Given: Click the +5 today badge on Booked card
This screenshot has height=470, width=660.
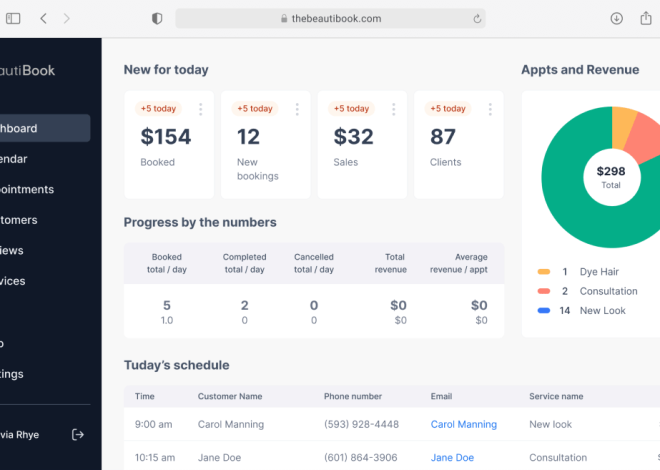Looking at the screenshot, I should point(158,109).
